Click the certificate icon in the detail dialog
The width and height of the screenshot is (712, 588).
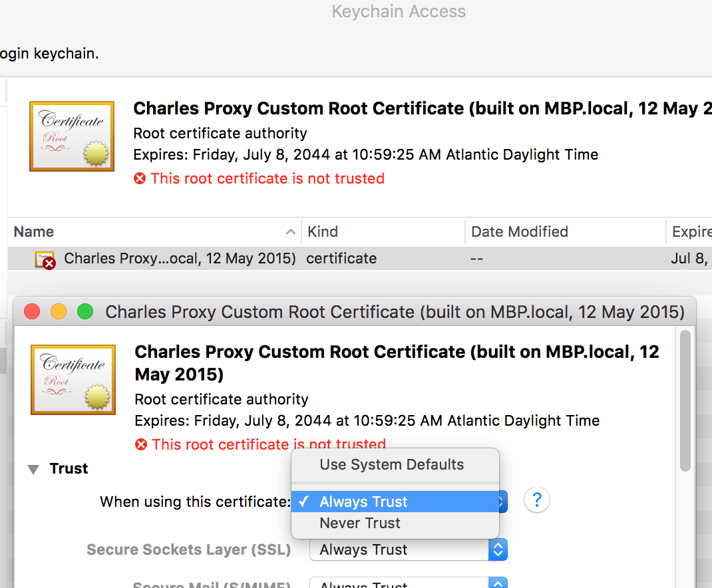(x=73, y=380)
